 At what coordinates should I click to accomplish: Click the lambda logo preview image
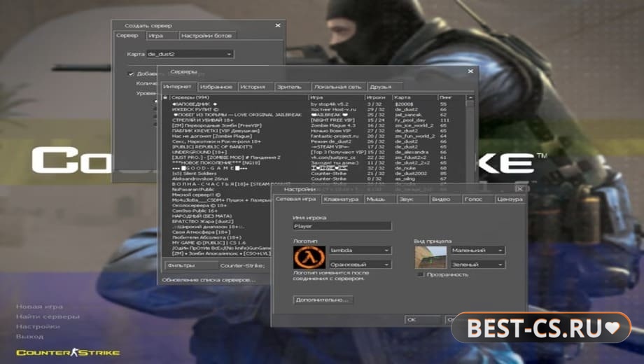pyautogui.click(x=309, y=257)
